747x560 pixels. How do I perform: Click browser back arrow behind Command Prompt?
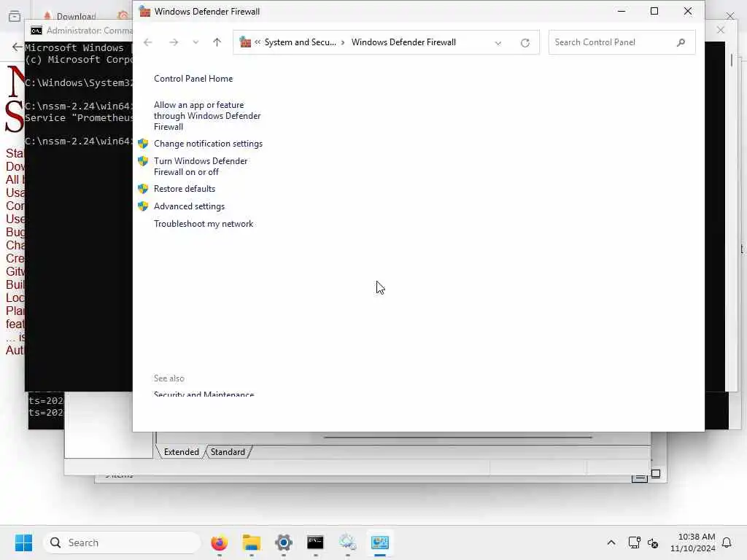(x=17, y=47)
